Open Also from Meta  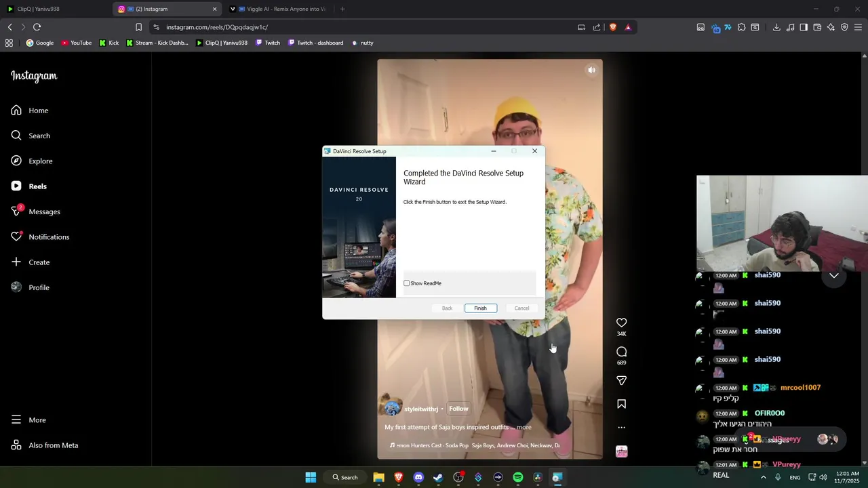[x=45, y=445]
